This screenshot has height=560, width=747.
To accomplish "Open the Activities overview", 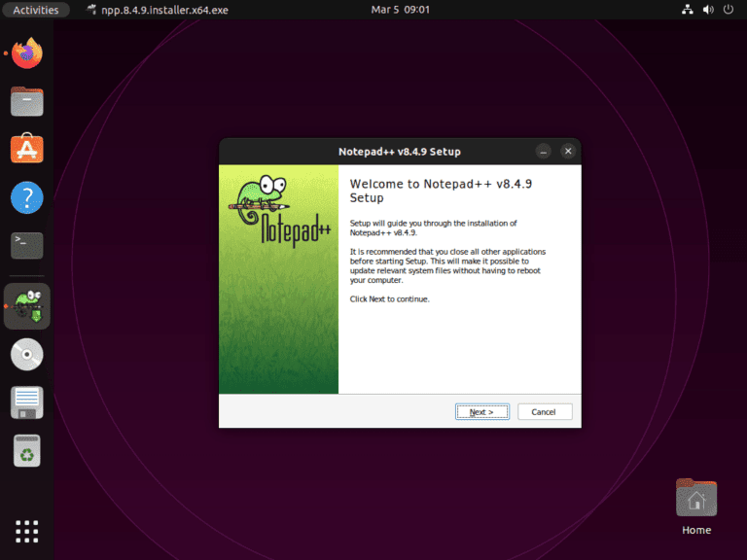I will (36, 10).
